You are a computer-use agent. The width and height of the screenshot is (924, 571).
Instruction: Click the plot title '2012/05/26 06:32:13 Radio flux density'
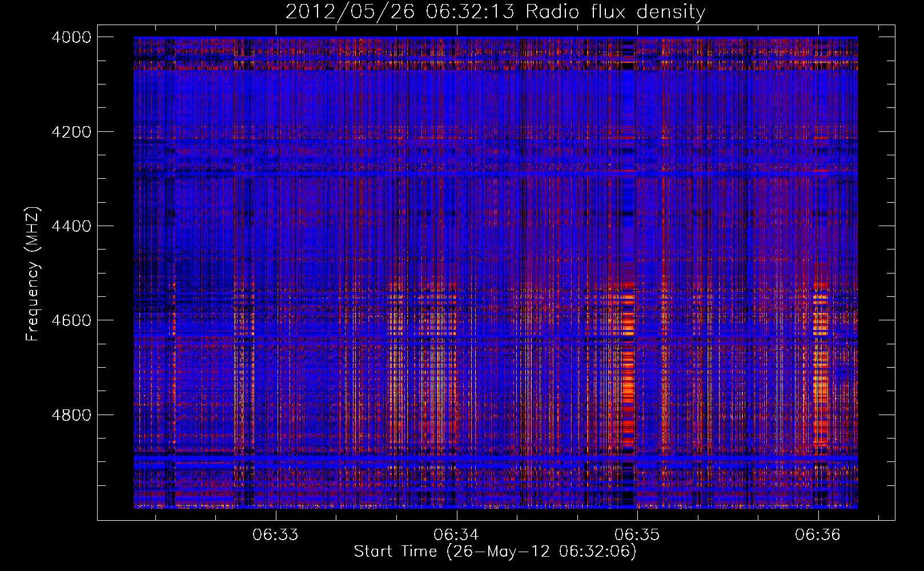(x=495, y=11)
